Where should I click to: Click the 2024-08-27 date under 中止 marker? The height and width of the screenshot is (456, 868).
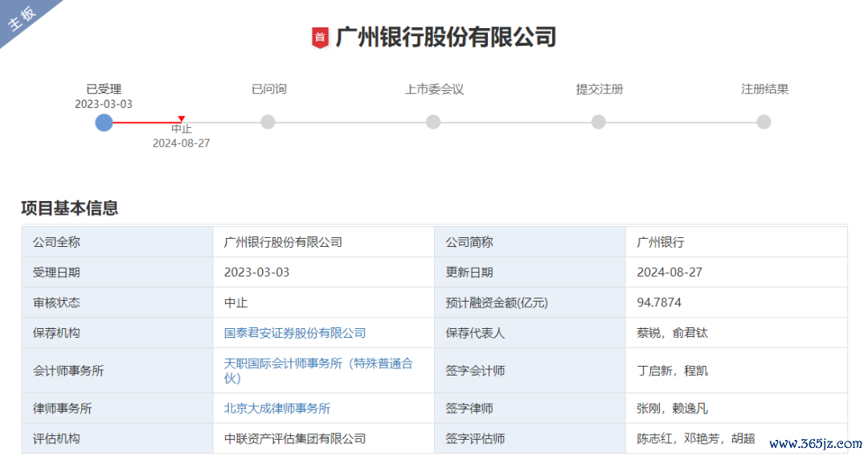[x=181, y=143]
